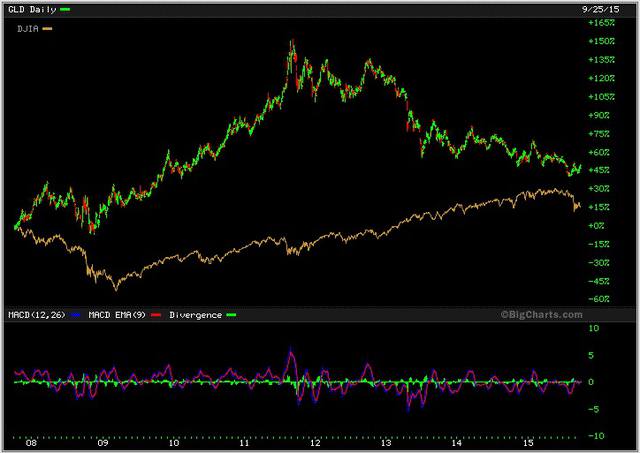
Task: Click the green Divergence legend swatch
Action: click(230, 315)
